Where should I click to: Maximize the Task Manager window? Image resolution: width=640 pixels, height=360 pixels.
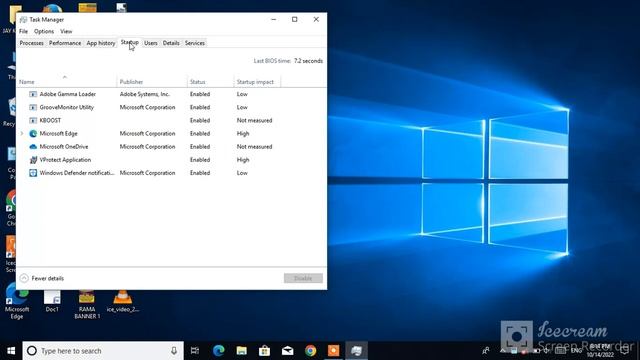tap(295, 19)
